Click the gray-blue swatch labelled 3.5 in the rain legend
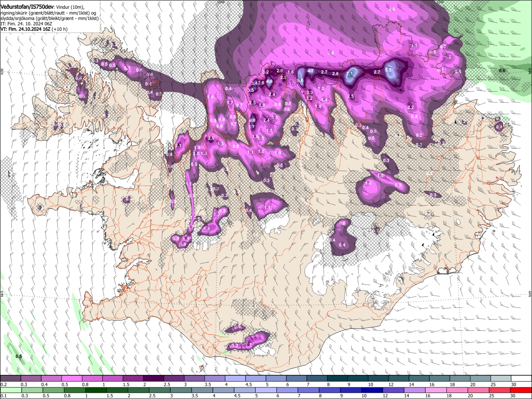The width and height of the screenshot is (532, 399). tap(202, 390)
